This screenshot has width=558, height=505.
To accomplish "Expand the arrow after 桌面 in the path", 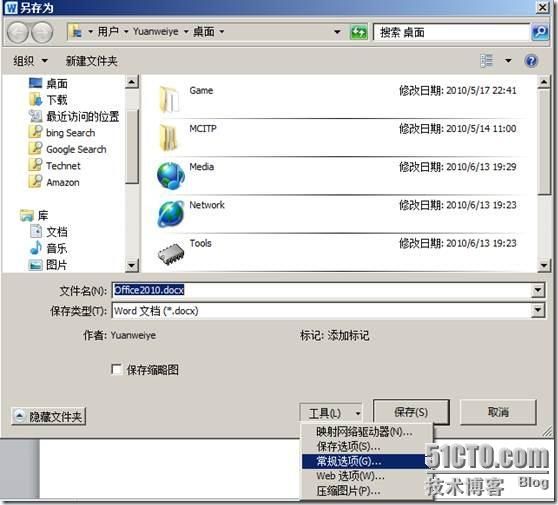I will pyautogui.click(x=221, y=32).
